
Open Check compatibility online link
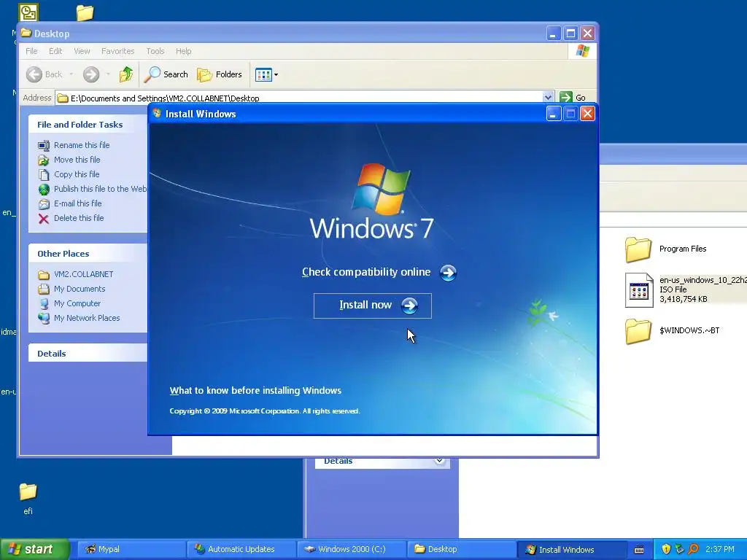pos(379,273)
